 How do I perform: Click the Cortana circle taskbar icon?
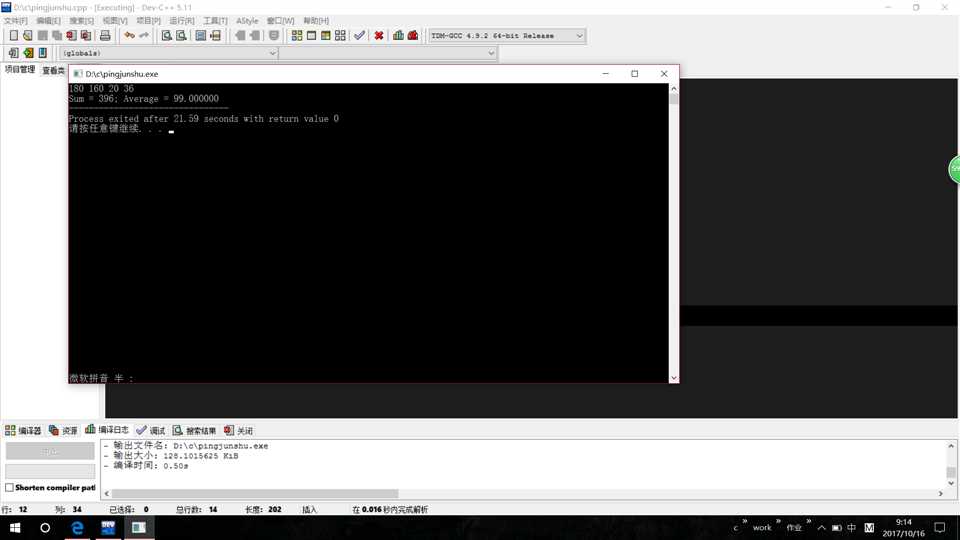pos(45,527)
